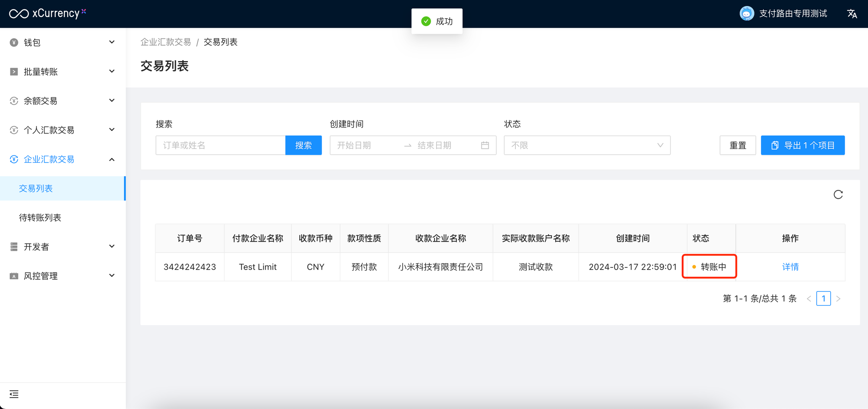Image resolution: width=868 pixels, height=409 pixels.
Task: Open the 状态 dropdown
Action: tap(587, 145)
